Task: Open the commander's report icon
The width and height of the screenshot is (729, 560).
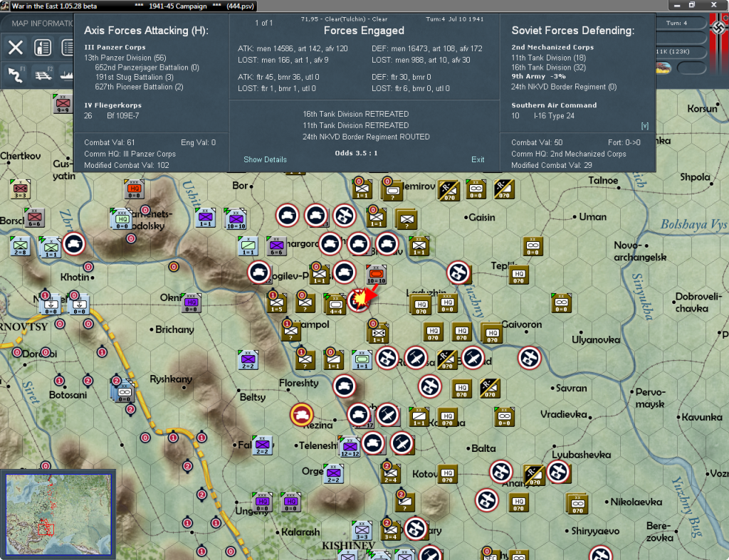Action: click(x=43, y=48)
